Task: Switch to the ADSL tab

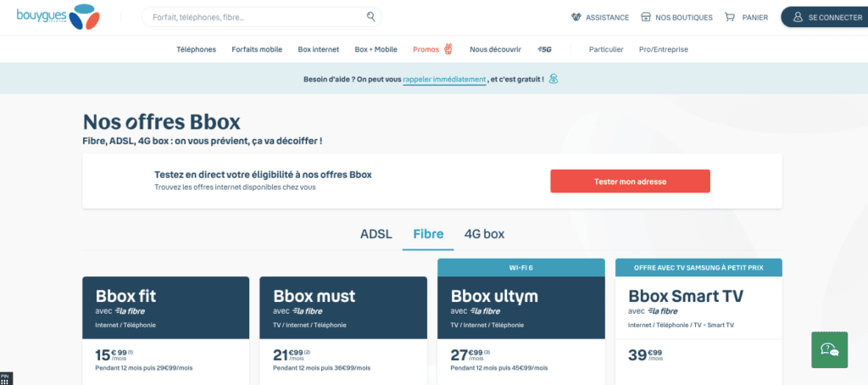Action: (x=376, y=234)
